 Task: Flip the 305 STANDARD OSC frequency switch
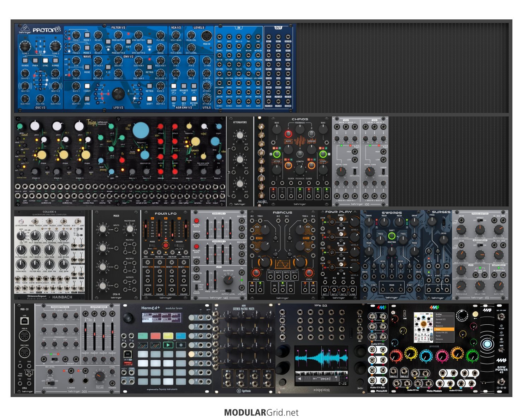(x=50, y=383)
